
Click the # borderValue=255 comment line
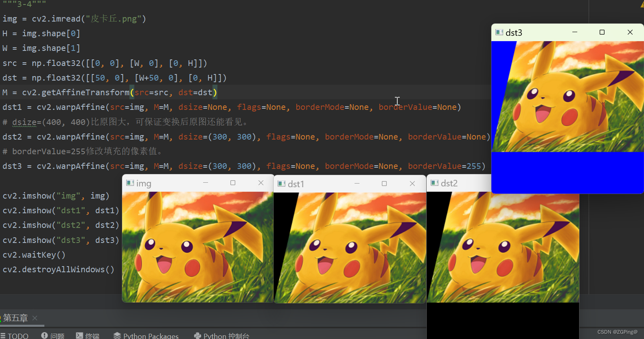tap(83, 151)
